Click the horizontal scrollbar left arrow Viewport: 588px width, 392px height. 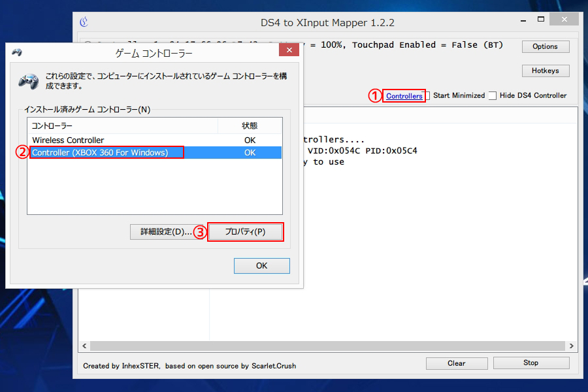[84, 346]
